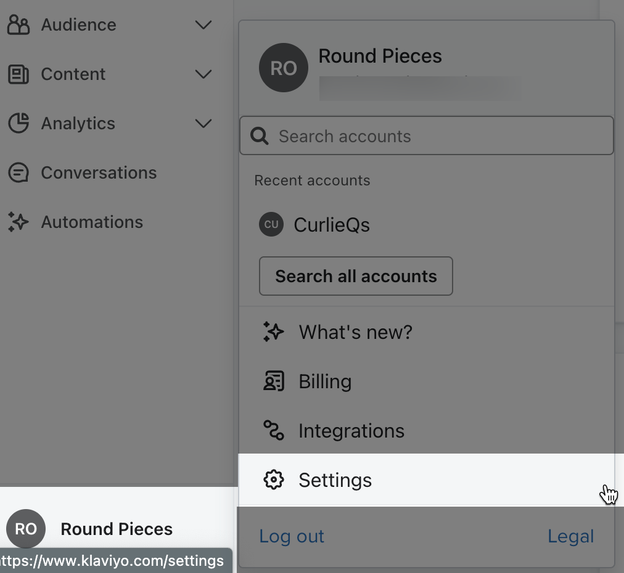624x573 pixels.
Task: Click the Conversations chat bubble icon
Action: [x=18, y=173]
